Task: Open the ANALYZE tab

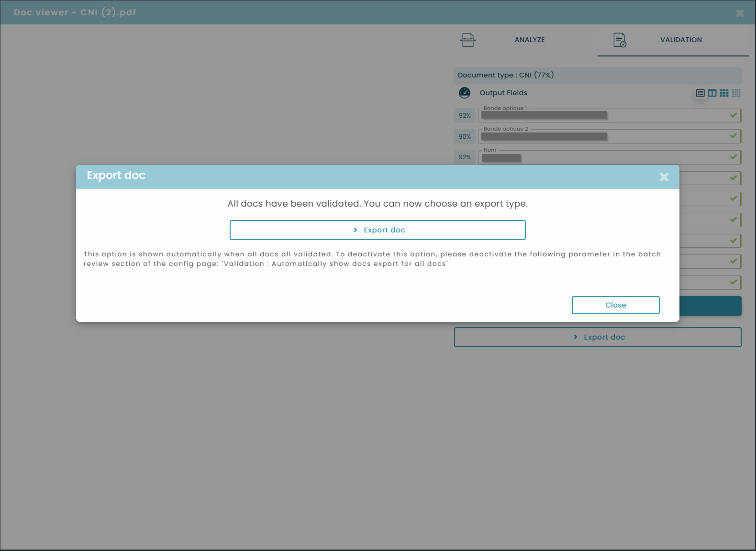Action: click(529, 40)
